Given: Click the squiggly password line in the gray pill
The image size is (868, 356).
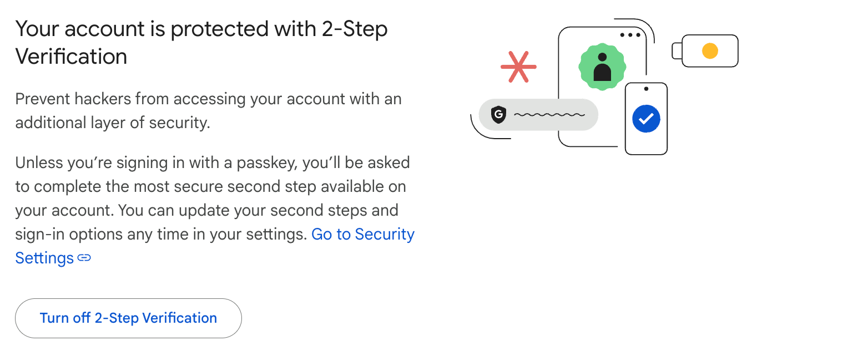Looking at the screenshot, I should pyautogui.click(x=549, y=115).
